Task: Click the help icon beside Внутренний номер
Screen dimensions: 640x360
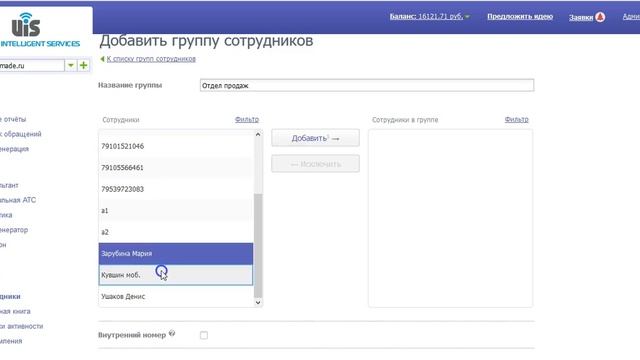Action: click(x=172, y=333)
